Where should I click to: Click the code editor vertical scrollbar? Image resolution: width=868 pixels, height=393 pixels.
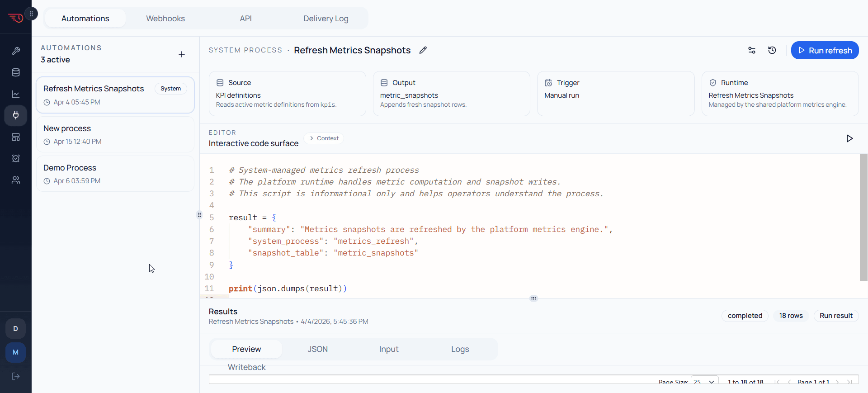[863, 217]
